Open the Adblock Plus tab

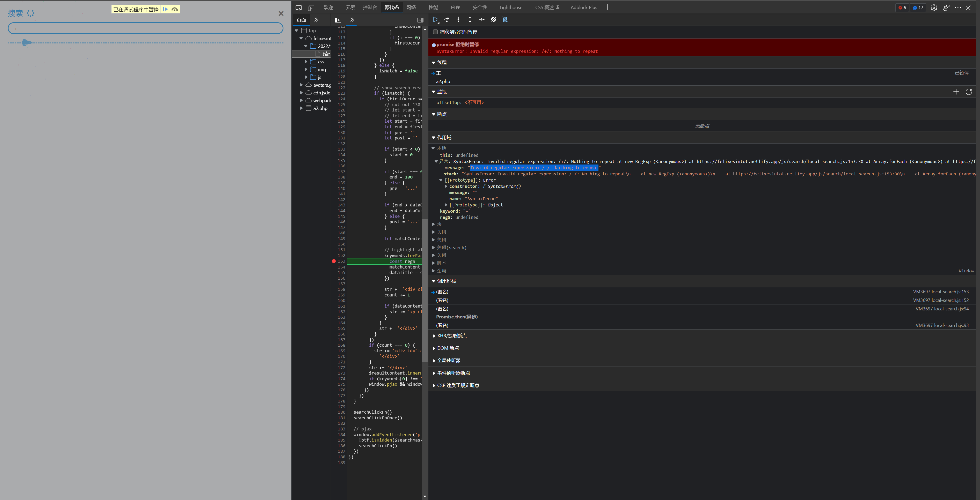click(x=584, y=8)
